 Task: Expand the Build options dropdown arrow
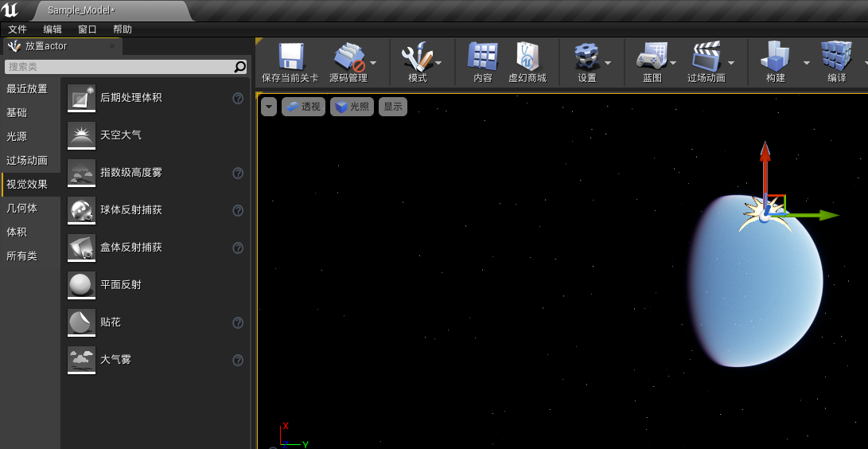click(806, 63)
